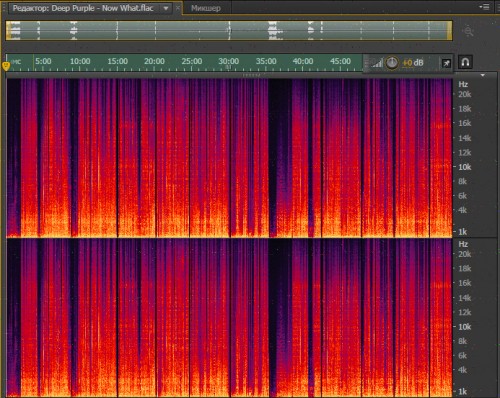Click the 4k label on the lower Hz scale
500x398 pixels.
click(462, 370)
